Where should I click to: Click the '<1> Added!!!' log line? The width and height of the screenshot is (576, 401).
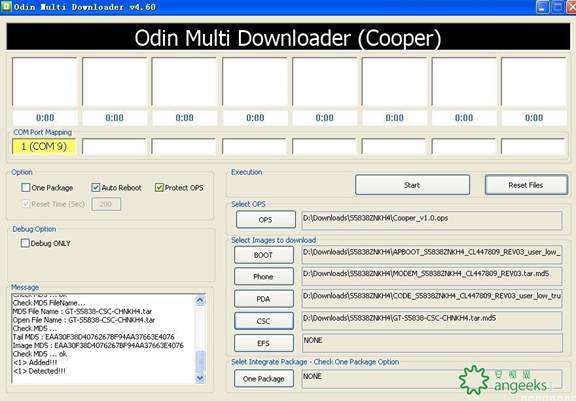35,362
